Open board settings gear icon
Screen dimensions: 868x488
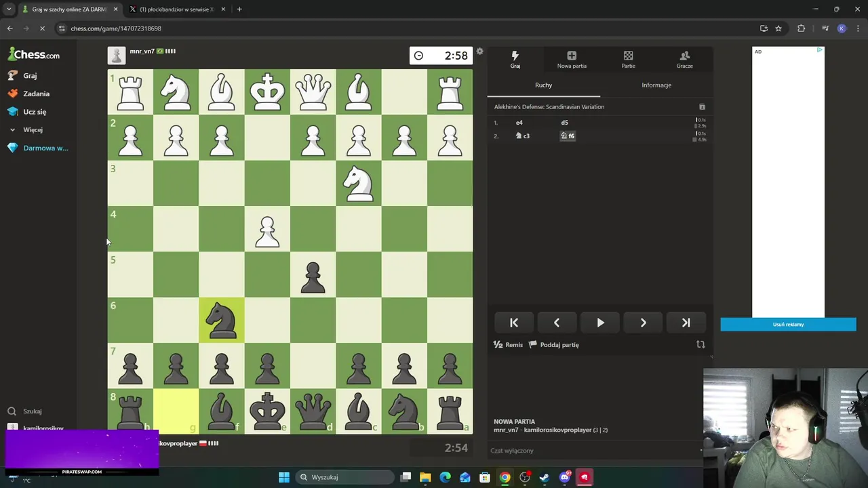click(x=479, y=52)
